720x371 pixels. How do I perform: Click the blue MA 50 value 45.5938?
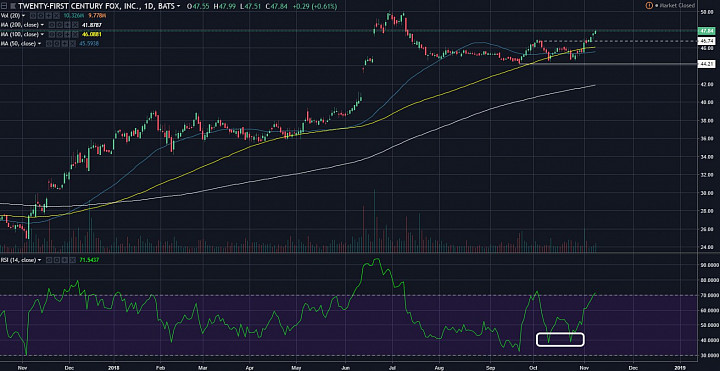click(x=89, y=44)
